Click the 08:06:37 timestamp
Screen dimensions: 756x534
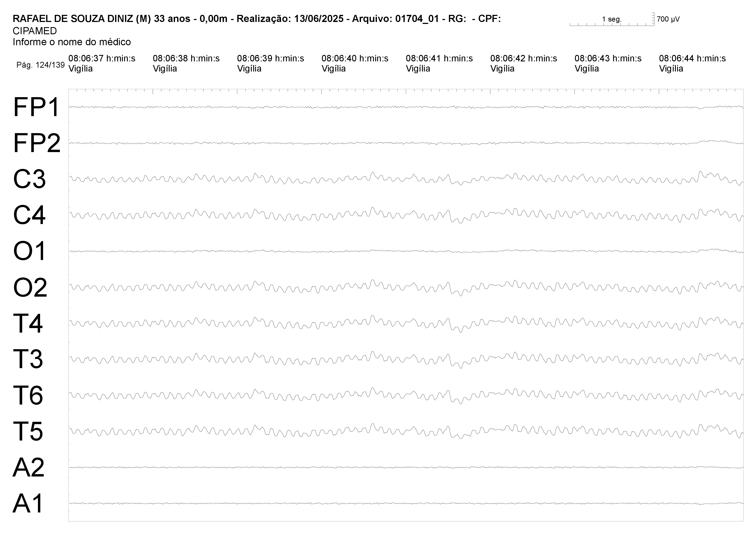[102, 59]
